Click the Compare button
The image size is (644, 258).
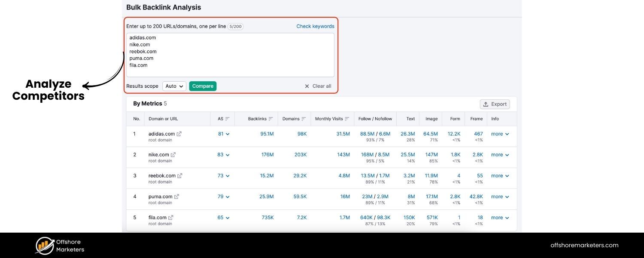(x=203, y=86)
